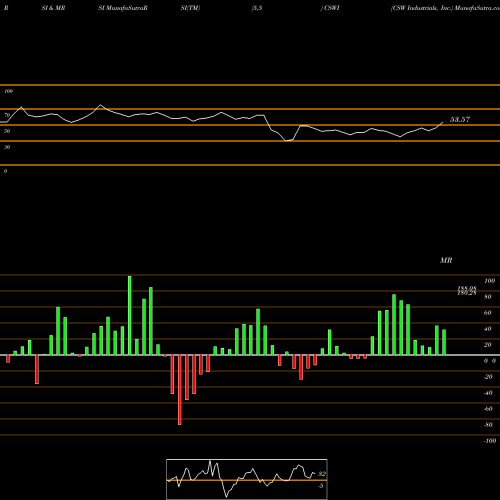Click the tallest green bar in MR histogram
This screenshot has width=500, height=500.
(x=130, y=315)
